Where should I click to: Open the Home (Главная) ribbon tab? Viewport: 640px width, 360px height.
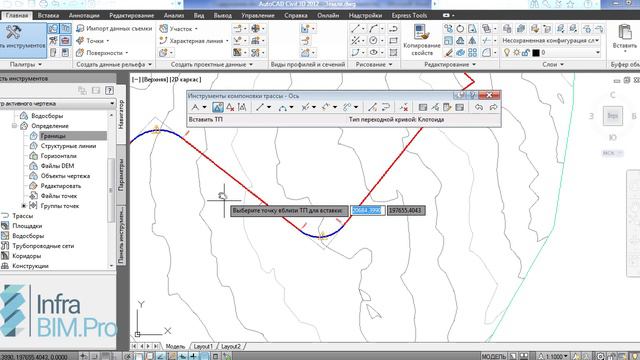click(17, 16)
